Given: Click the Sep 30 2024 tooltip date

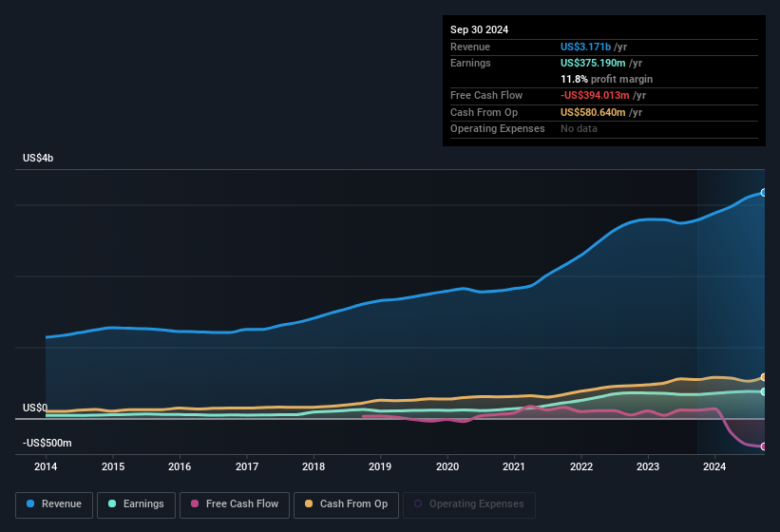Looking at the screenshot, I should (479, 29).
